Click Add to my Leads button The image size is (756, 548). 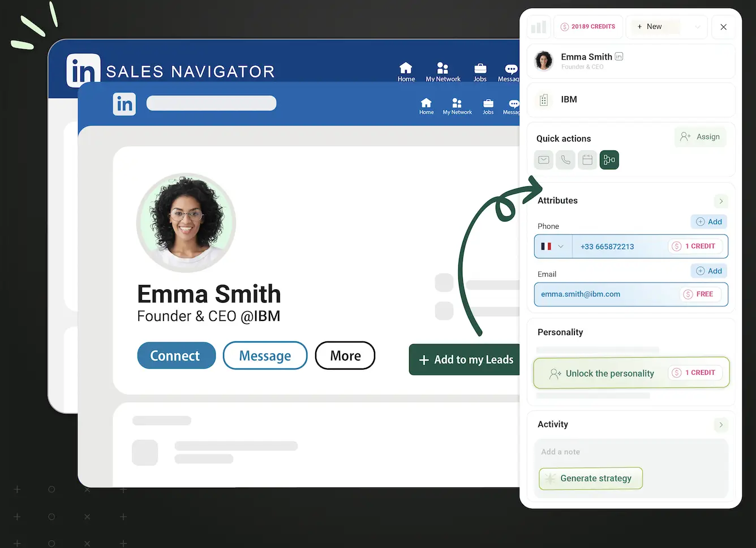tap(465, 359)
